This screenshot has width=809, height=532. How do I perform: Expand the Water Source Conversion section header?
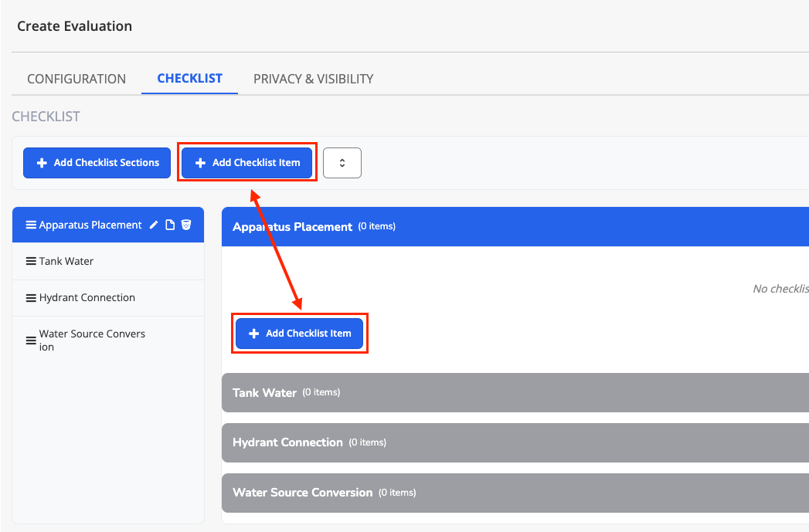click(x=515, y=493)
